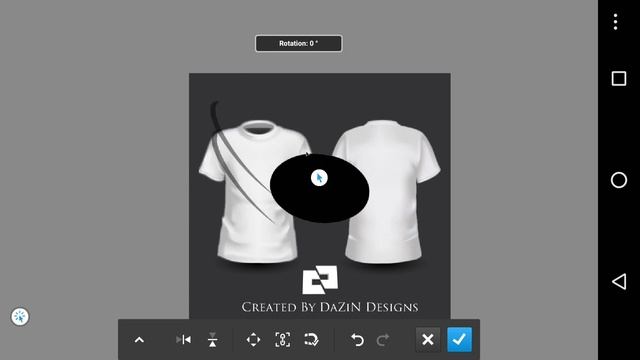Image resolution: width=640 pixels, height=360 pixels.
Task: Select the black ellipse shape
Action: click(x=320, y=188)
